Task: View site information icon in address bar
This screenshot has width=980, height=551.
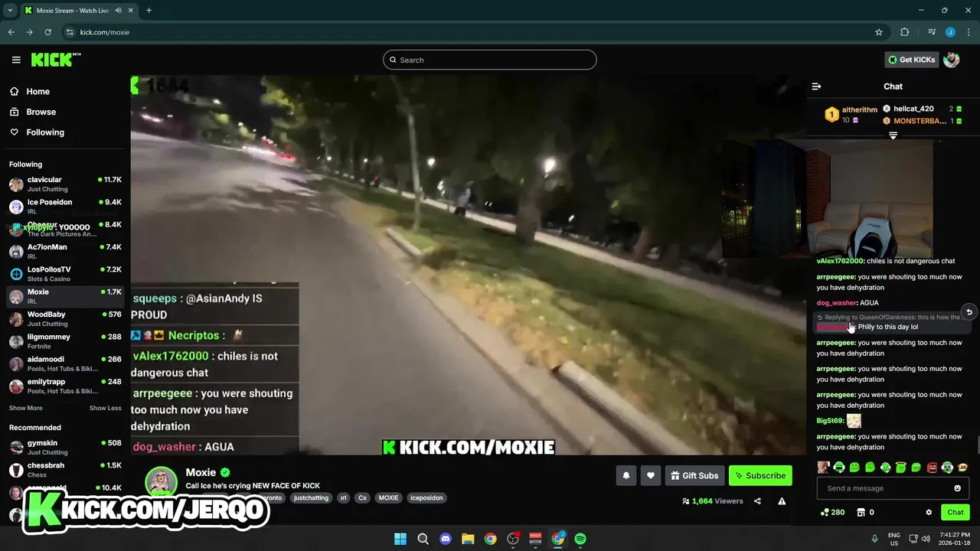Action: click(x=70, y=32)
